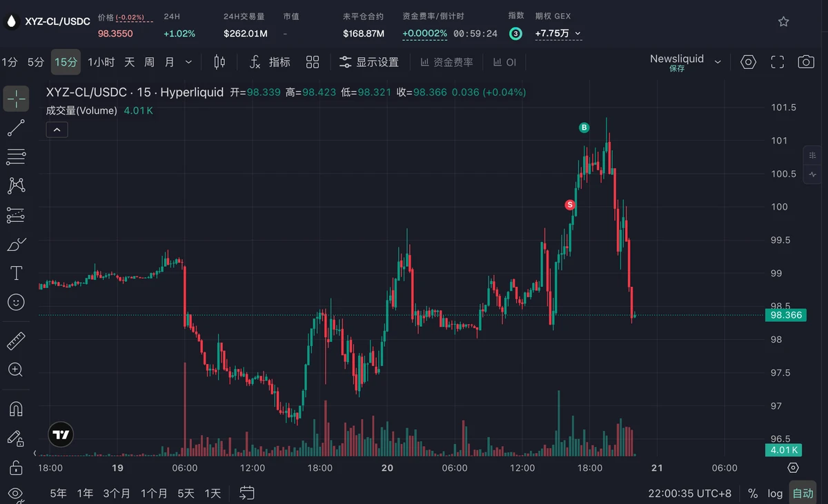Select the chart pattern drawing tool
Image resolution: width=828 pixels, height=504 pixels.
click(16, 185)
